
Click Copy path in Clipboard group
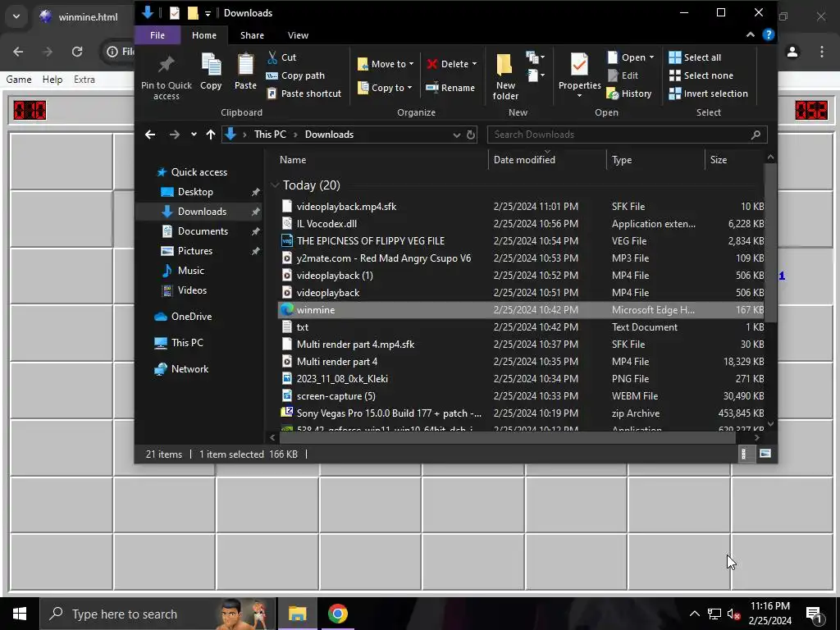click(295, 75)
